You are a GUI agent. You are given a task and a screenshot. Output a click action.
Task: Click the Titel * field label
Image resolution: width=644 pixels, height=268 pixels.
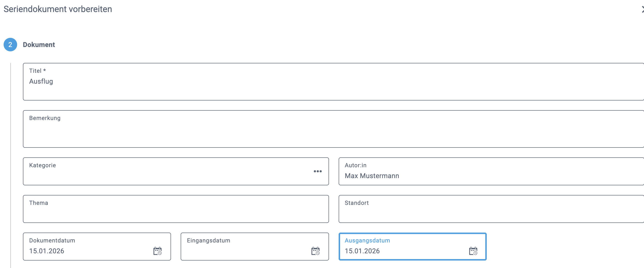tap(37, 71)
